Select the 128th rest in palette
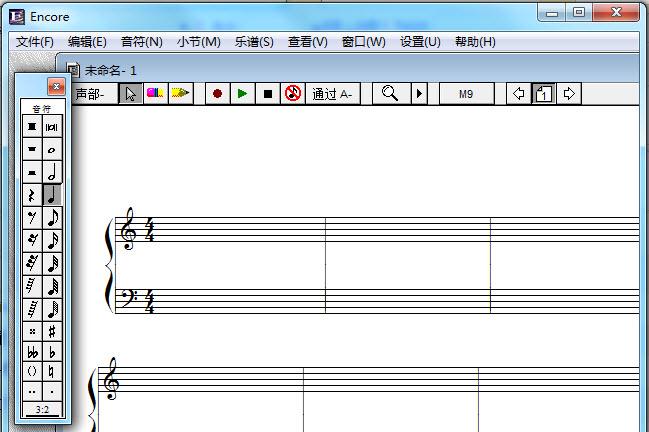The image size is (649, 432). point(32,309)
